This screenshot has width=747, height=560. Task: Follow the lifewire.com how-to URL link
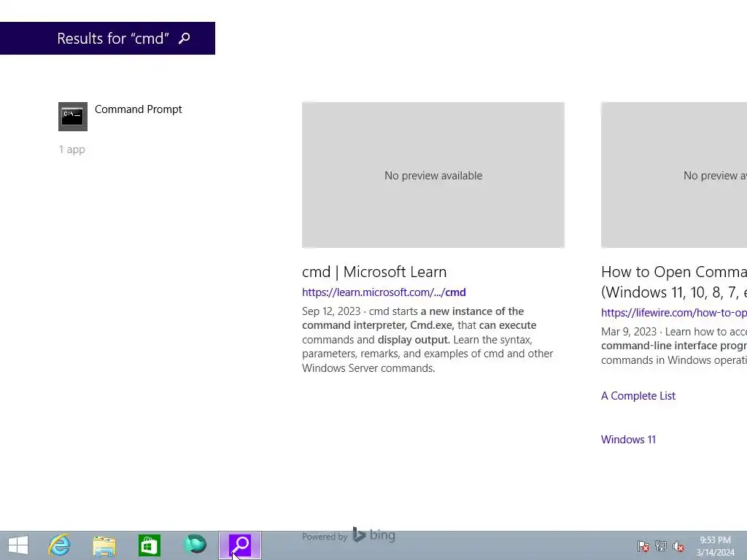(x=673, y=312)
